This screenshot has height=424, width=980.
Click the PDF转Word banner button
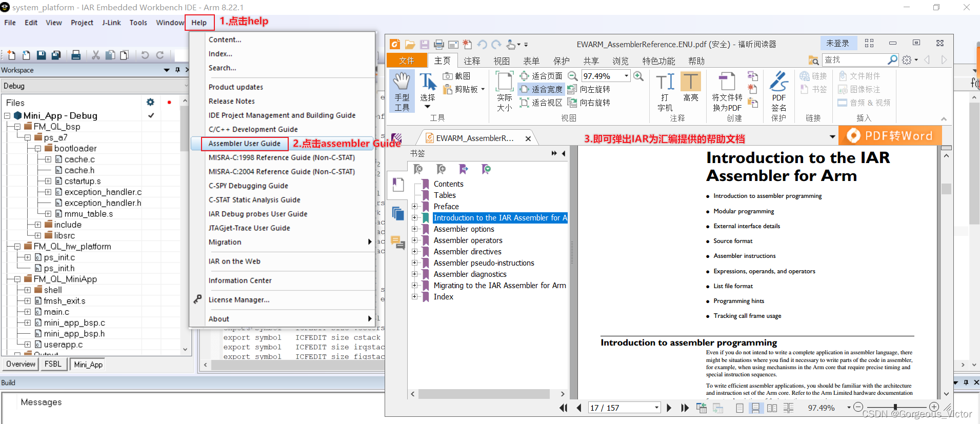[890, 136]
